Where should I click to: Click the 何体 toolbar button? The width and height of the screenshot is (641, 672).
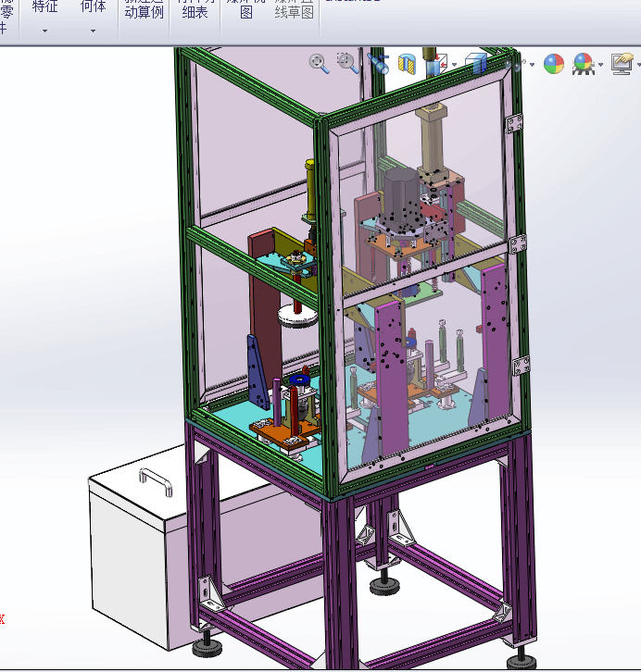(93, 6)
